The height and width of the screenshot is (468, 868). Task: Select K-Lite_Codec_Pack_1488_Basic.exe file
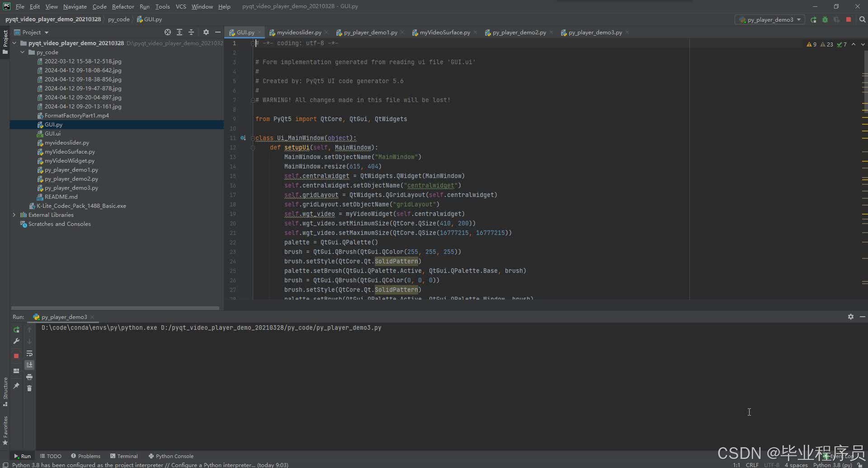81,206
